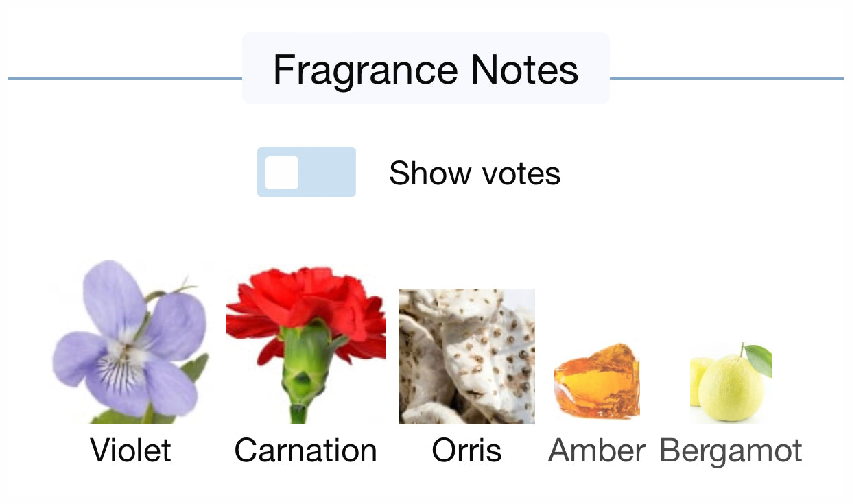This screenshot has width=852, height=504.
Task: Open the Orris root picture
Action: pos(467,357)
